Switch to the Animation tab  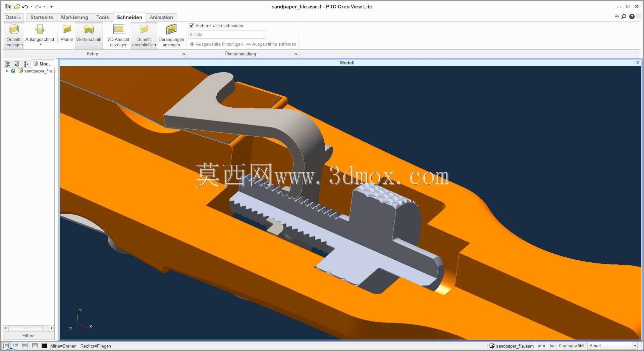coord(161,17)
